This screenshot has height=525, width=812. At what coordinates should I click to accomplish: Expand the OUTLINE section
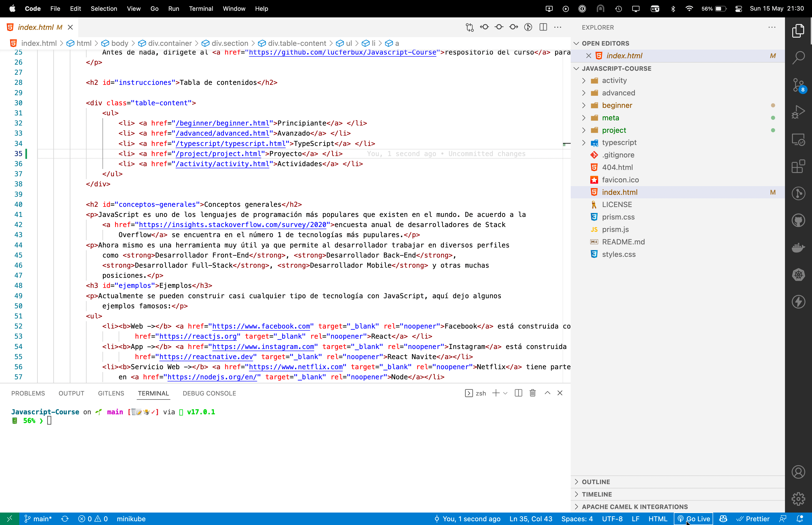coord(596,482)
